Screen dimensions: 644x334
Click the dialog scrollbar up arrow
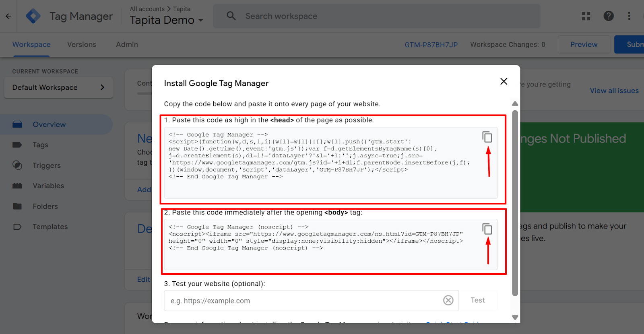click(515, 103)
